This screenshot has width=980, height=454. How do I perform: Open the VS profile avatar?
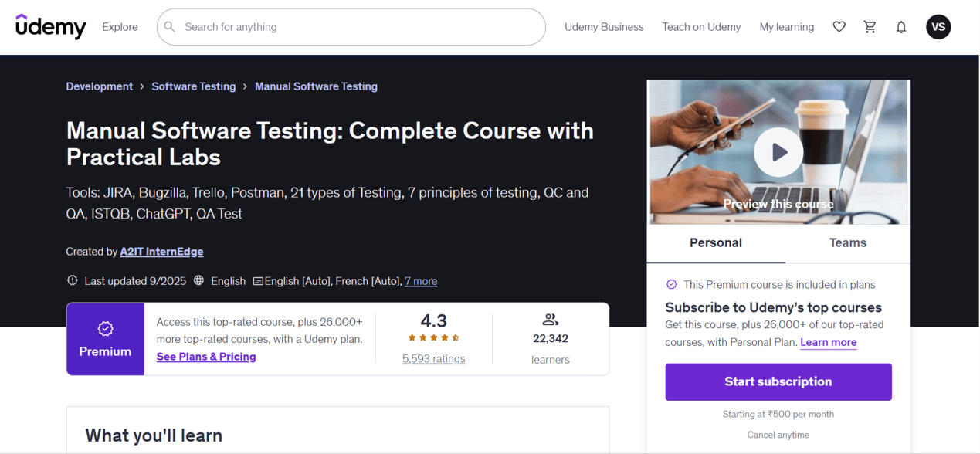click(x=938, y=26)
